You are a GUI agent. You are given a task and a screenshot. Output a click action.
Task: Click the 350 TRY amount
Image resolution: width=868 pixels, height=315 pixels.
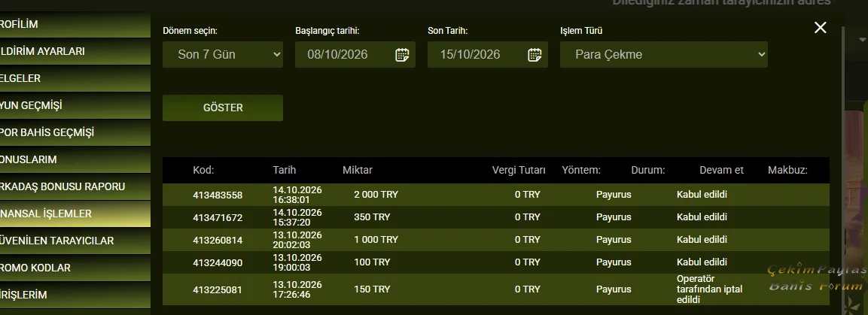372,217
